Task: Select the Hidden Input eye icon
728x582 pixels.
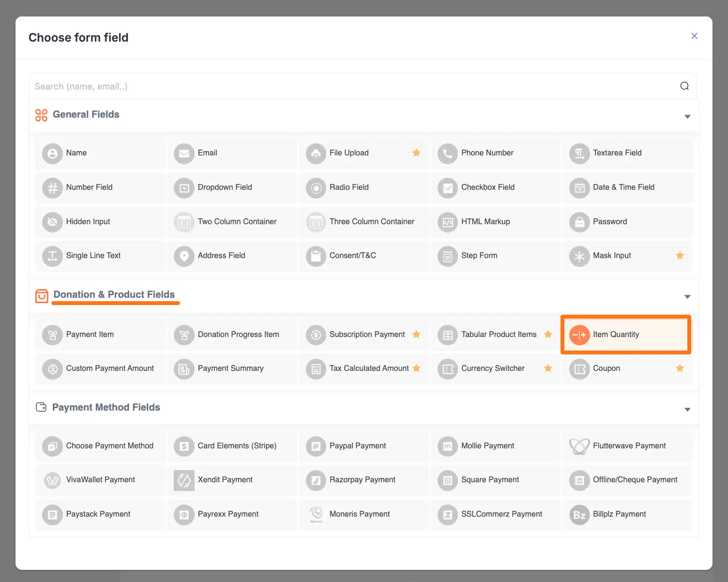Action: pos(52,222)
